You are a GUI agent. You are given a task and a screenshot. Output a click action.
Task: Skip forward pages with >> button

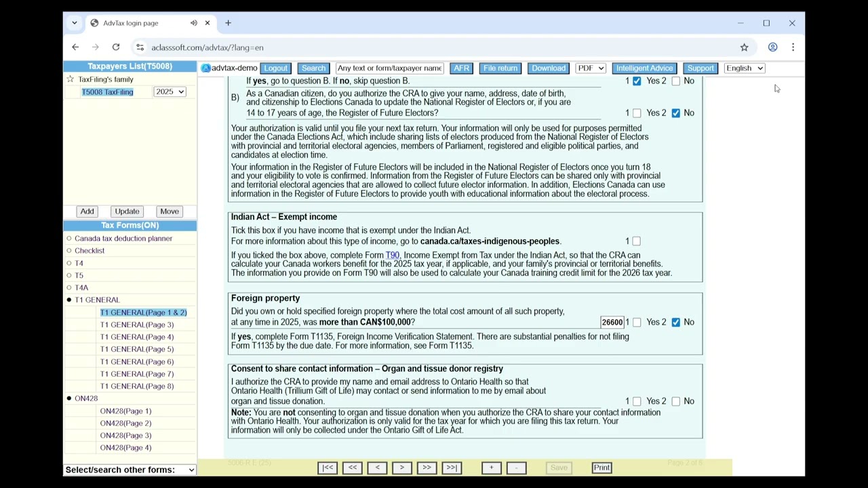click(x=427, y=468)
